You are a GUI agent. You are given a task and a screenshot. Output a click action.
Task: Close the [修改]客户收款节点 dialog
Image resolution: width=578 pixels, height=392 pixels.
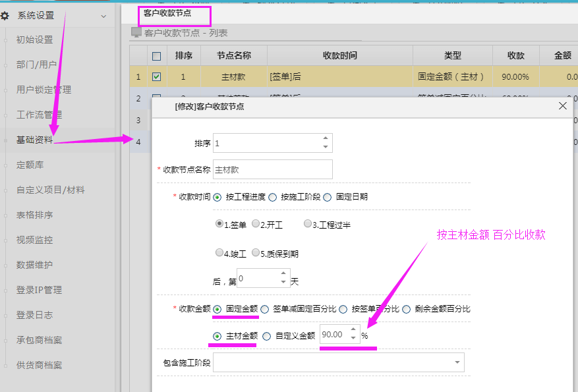[562, 105]
